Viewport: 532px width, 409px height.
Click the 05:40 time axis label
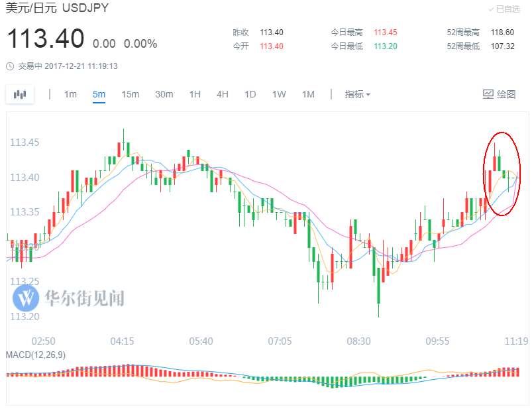[x=201, y=341]
